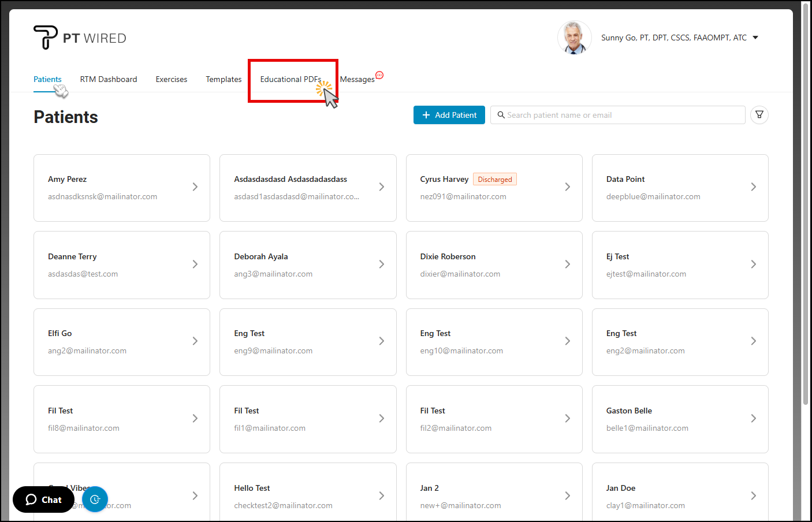
Task: Open the Exercises tab
Action: [172, 79]
